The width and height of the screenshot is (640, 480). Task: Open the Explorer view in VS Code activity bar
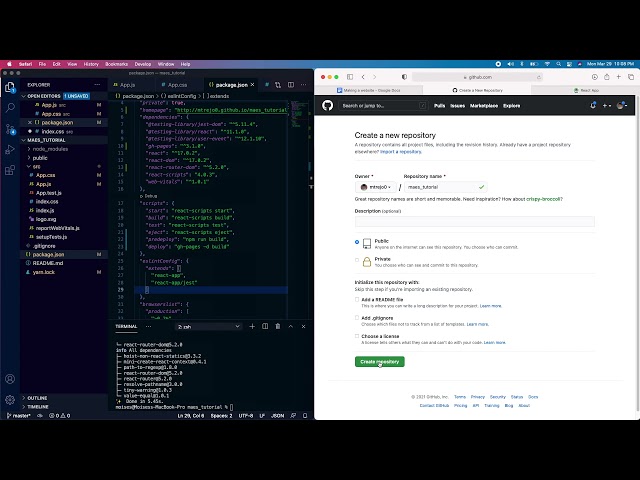[x=10, y=87]
